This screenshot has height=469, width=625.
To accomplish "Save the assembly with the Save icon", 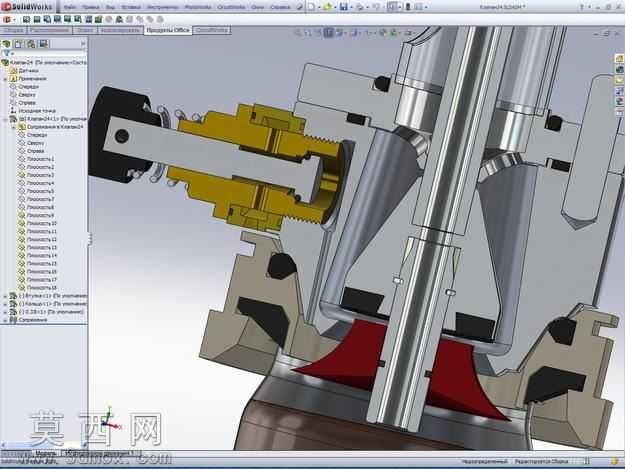I will [344, 7].
